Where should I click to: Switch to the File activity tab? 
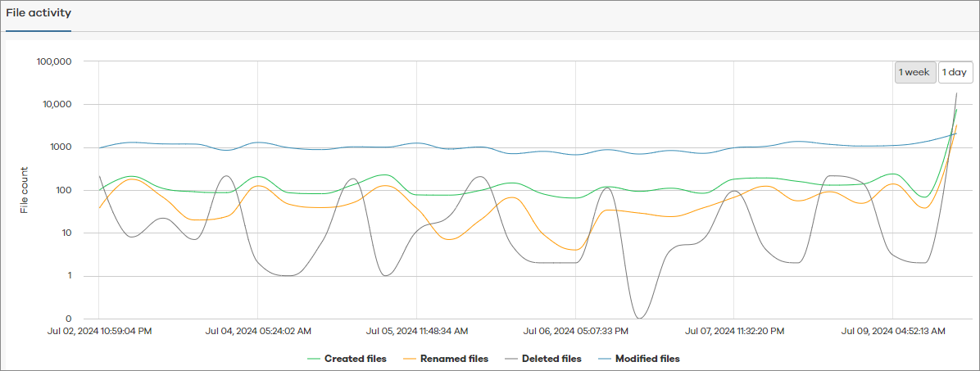[x=39, y=14]
